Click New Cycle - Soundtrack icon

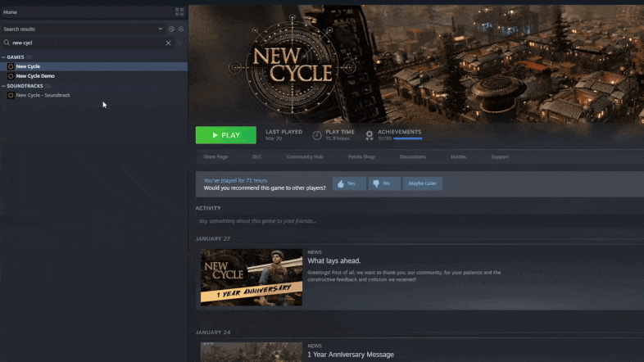(x=11, y=95)
